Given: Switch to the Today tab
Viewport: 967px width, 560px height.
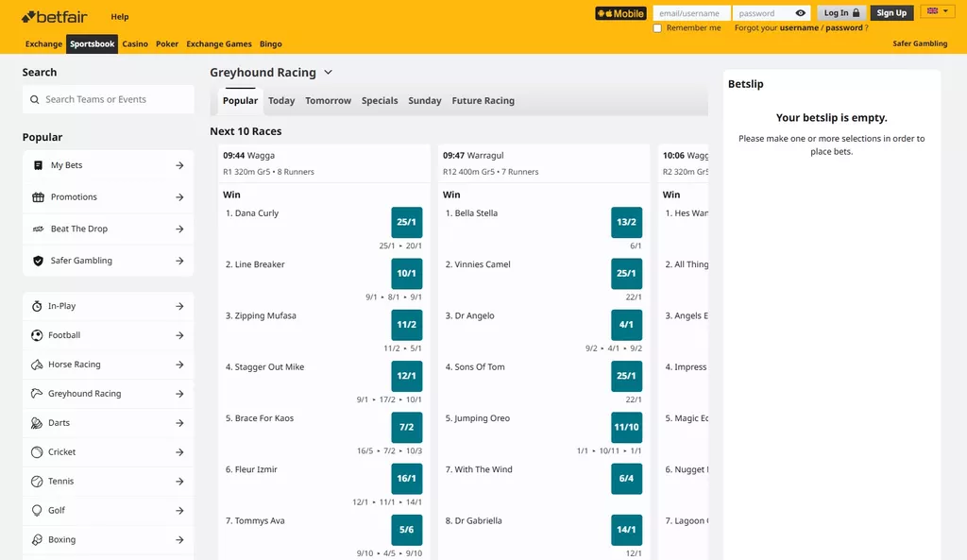Looking at the screenshot, I should click(281, 100).
